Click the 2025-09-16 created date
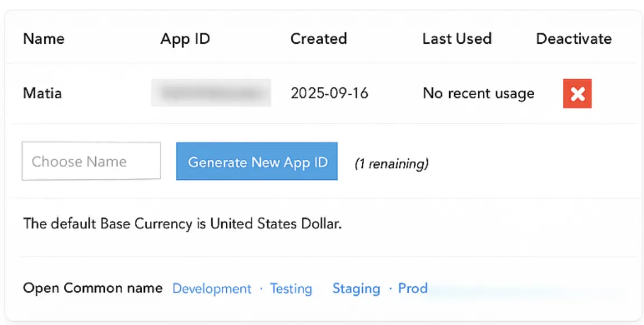This screenshot has width=644, height=325. 329,93
